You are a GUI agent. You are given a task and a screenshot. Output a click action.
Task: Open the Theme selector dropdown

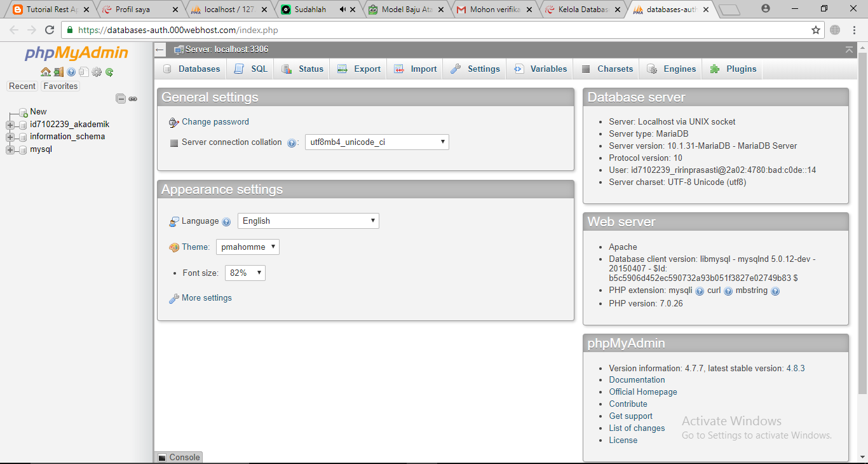(247, 247)
